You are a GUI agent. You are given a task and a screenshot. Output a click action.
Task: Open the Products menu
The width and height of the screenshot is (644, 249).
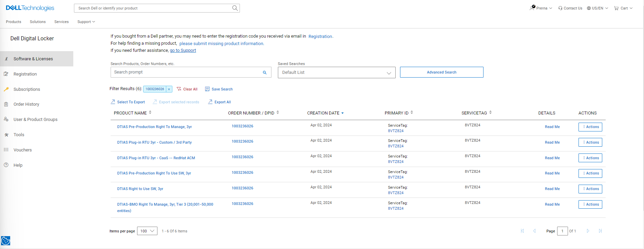[x=14, y=22]
